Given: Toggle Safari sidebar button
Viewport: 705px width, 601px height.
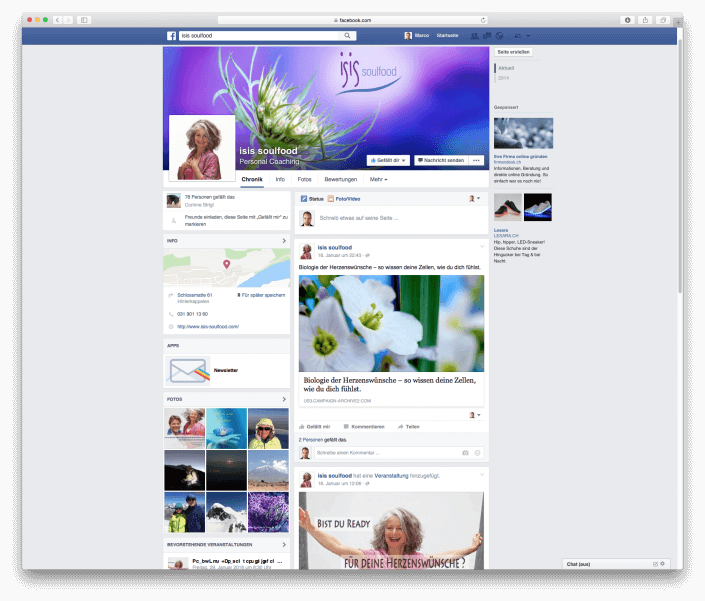Looking at the screenshot, I should pos(84,20).
